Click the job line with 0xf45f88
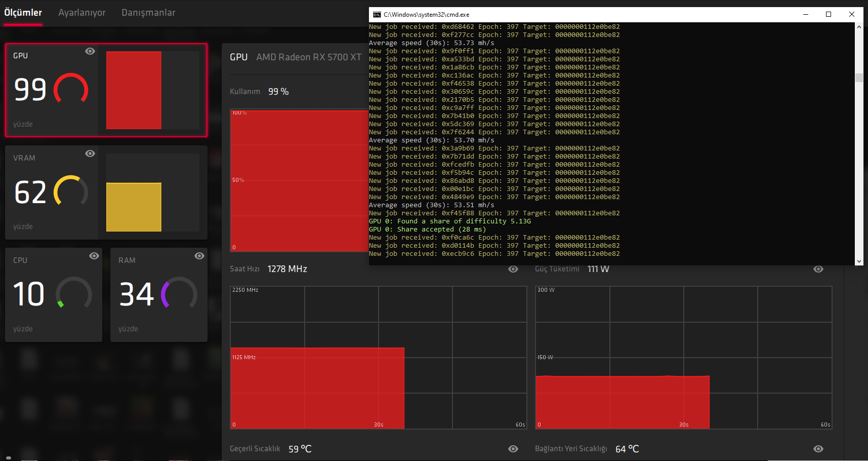 (x=494, y=213)
